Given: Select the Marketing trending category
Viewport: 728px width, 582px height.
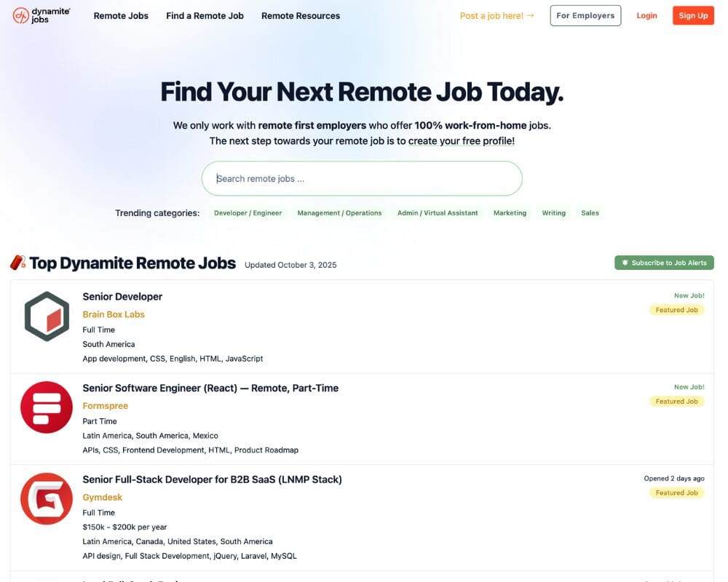Looking at the screenshot, I should coord(510,213).
